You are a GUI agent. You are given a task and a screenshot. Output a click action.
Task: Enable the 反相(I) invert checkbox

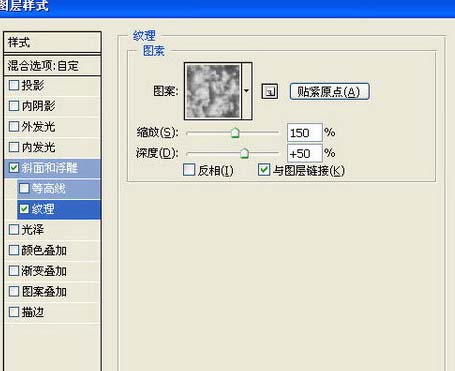[189, 170]
